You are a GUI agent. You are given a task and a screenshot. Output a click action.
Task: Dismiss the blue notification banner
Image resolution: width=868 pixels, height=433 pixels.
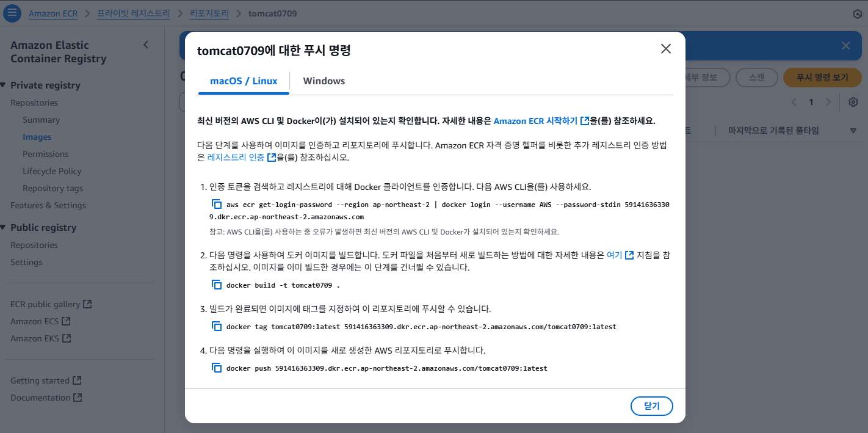pos(845,46)
